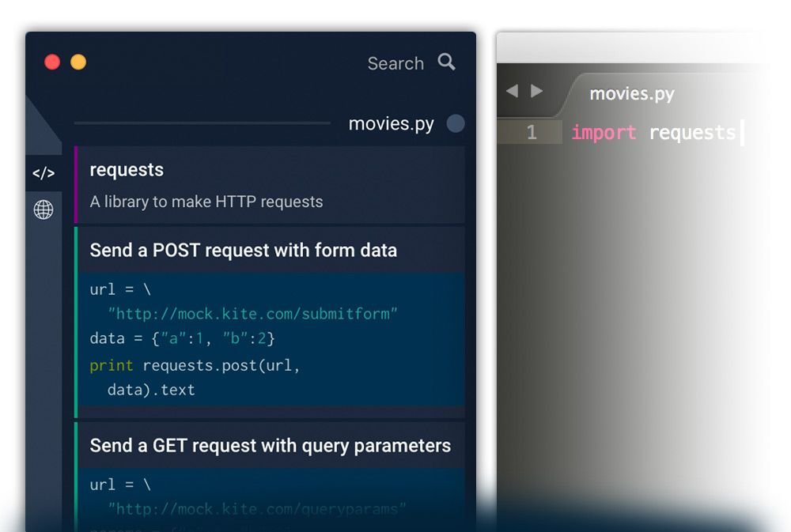Click line number 1 in editor gutter
The image size is (791, 532).
pos(532,133)
